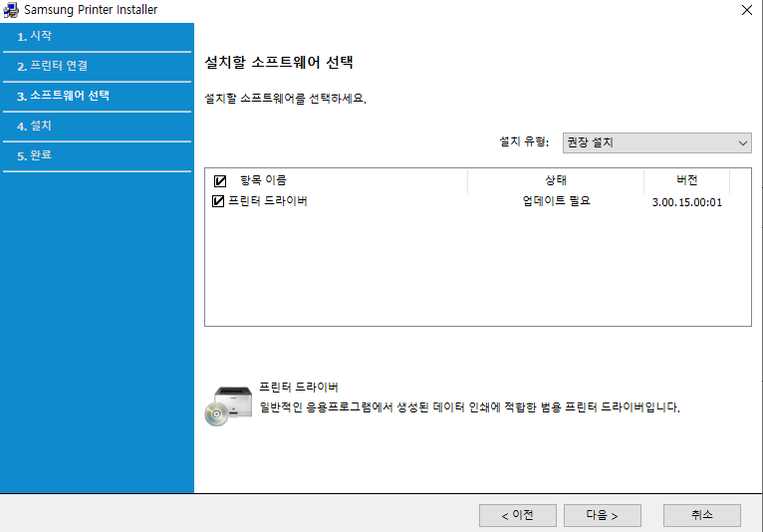The height and width of the screenshot is (532, 763).
Task: Click the 업데이트 필요 status cell
Action: [x=556, y=201]
